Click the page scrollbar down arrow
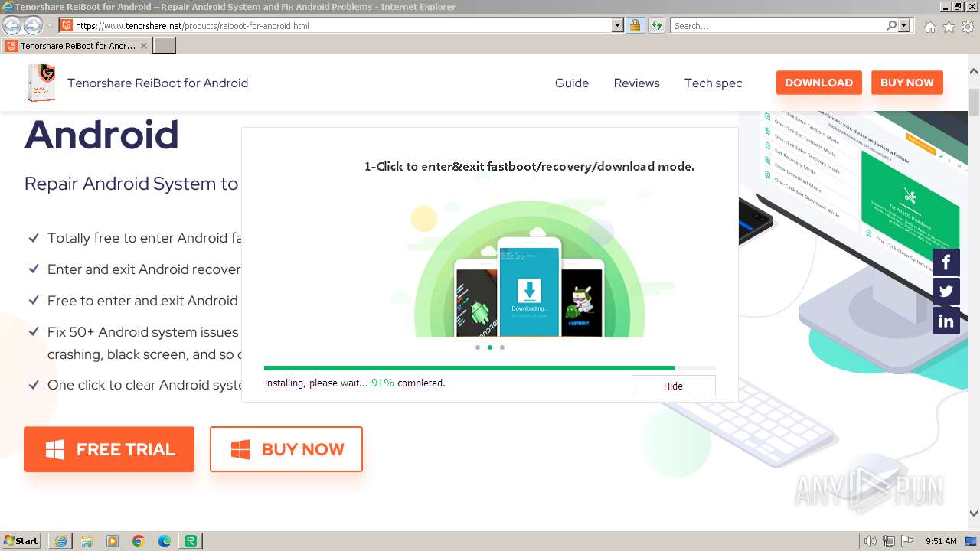The height and width of the screenshot is (551, 980). [974, 514]
